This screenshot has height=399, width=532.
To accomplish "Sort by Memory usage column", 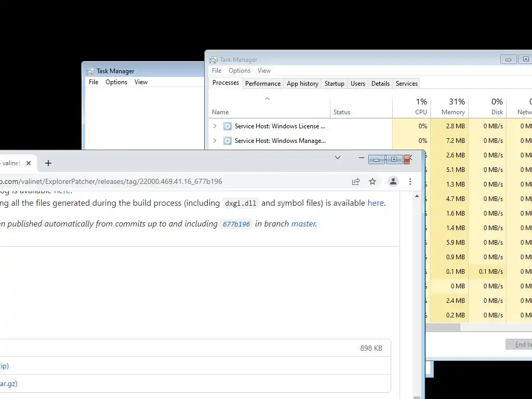I will click(x=449, y=107).
